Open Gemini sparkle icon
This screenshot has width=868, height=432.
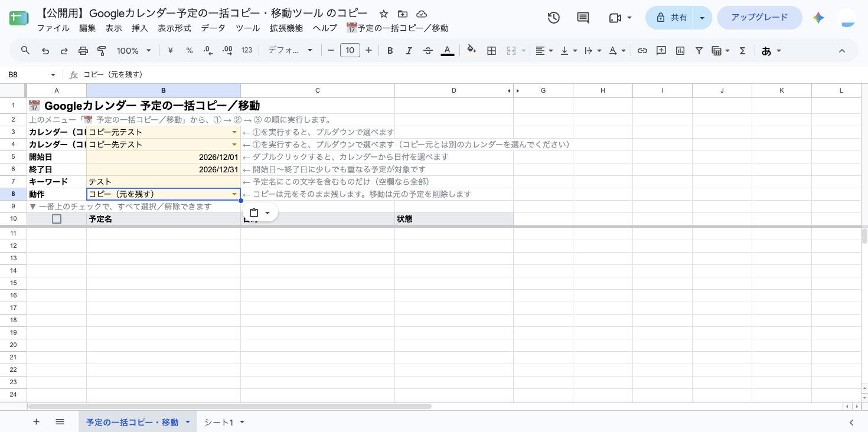[818, 18]
